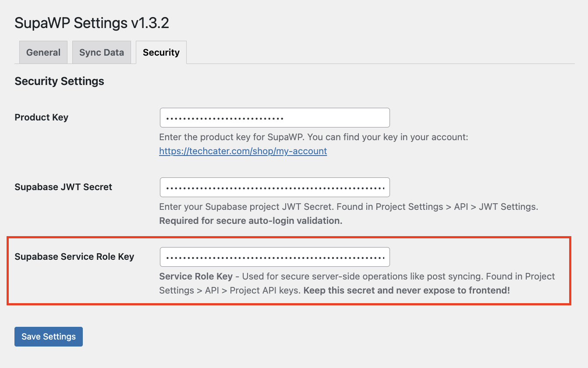Click the Supabase Service Role Key field
This screenshot has height=368, width=588.
pos(274,257)
